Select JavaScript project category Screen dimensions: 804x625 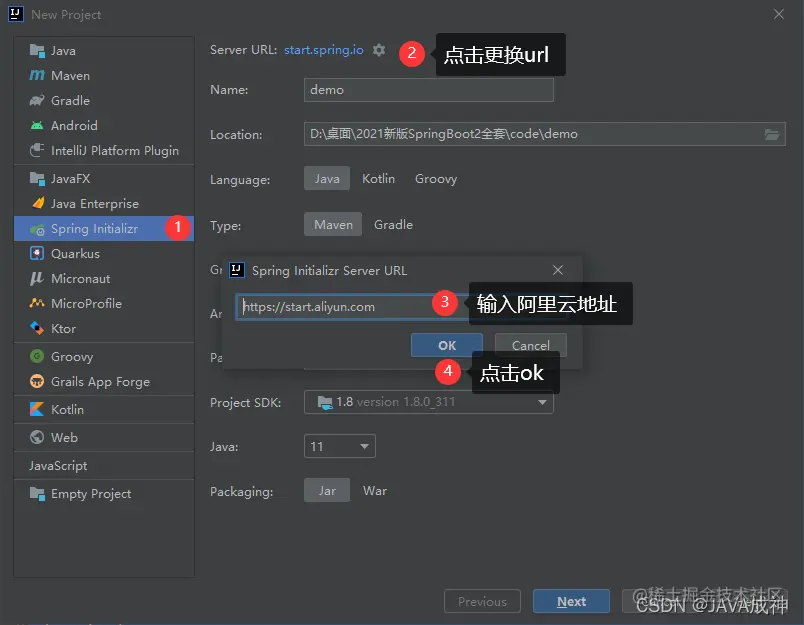tap(104, 466)
